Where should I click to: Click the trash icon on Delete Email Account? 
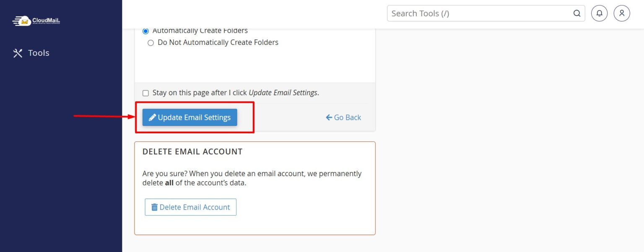pos(154,207)
